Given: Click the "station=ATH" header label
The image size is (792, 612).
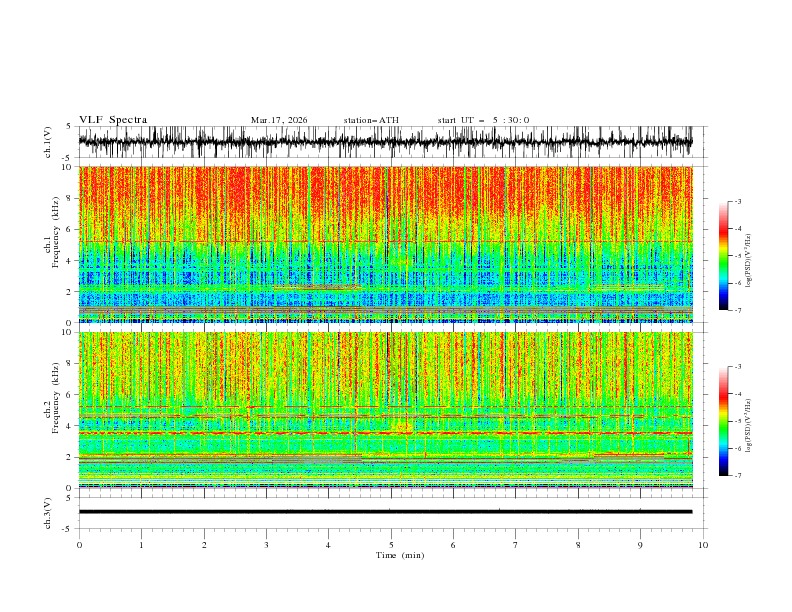Looking at the screenshot, I should coord(371,120).
